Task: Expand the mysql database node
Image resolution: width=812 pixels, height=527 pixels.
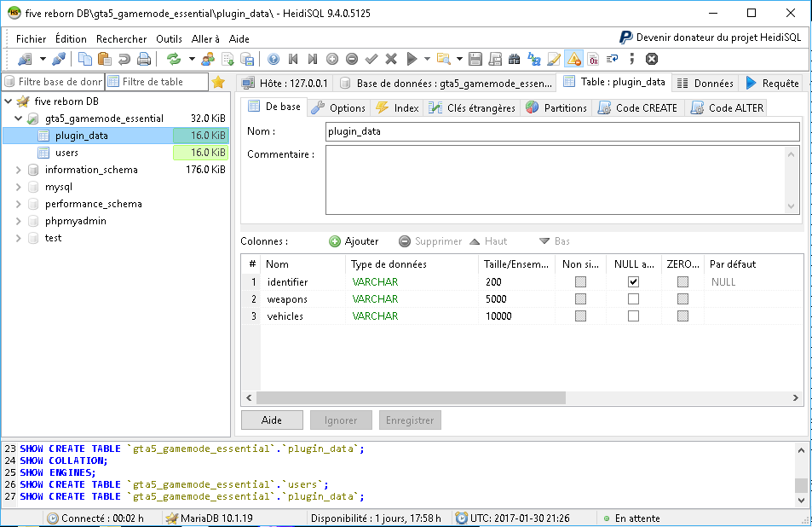Action: [19, 187]
